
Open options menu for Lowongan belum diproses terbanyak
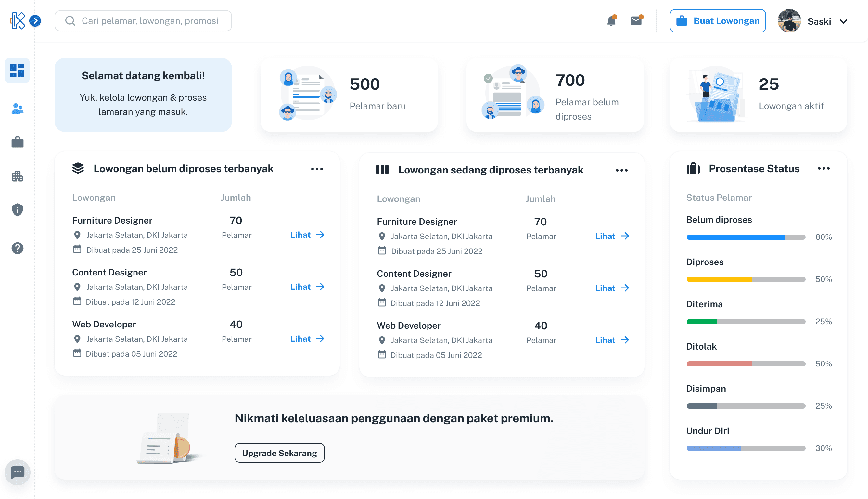pyautogui.click(x=317, y=169)
